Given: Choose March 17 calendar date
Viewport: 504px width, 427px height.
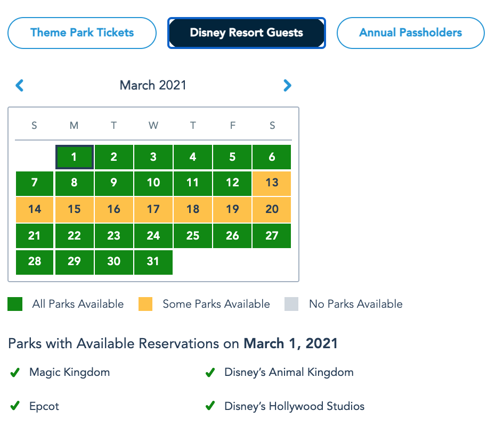Looking at the screenshot, I should point(153,209).
